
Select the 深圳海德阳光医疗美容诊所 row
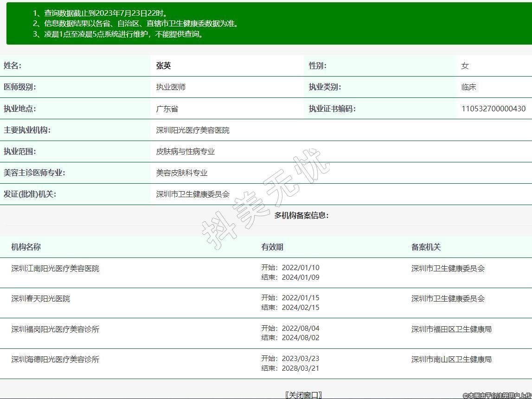(55, 360)
